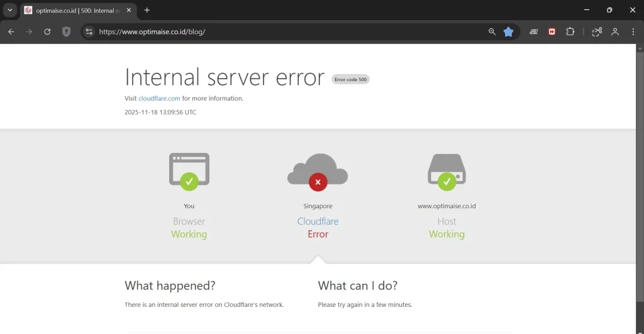The width and height of the screenshot is (644, 334).
Task: Click Please try again in a few minutes
Action: 365,305
